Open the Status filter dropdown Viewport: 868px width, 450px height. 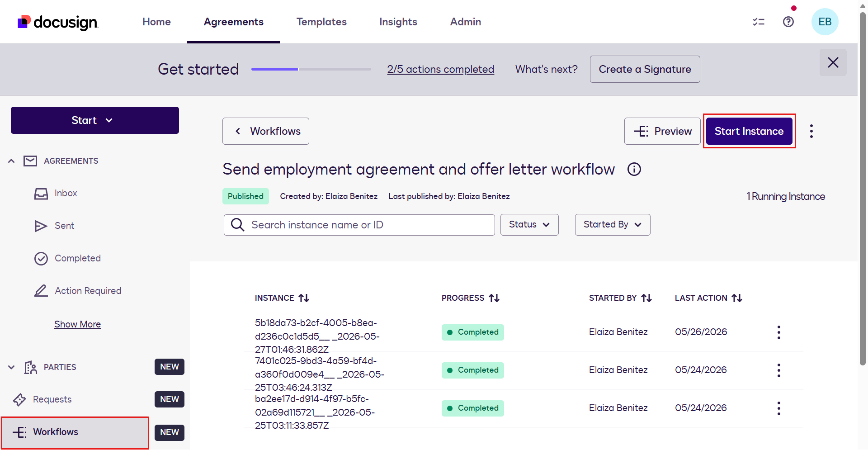(x=529, y=225)
